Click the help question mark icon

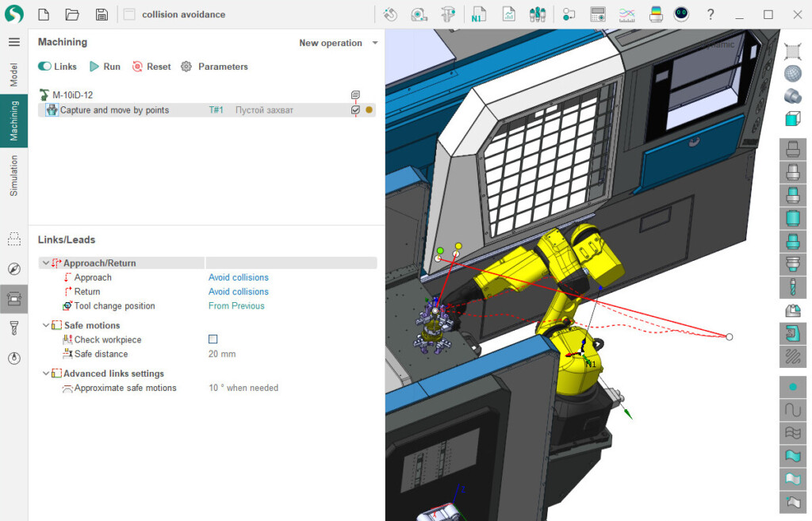pos(710,14)
